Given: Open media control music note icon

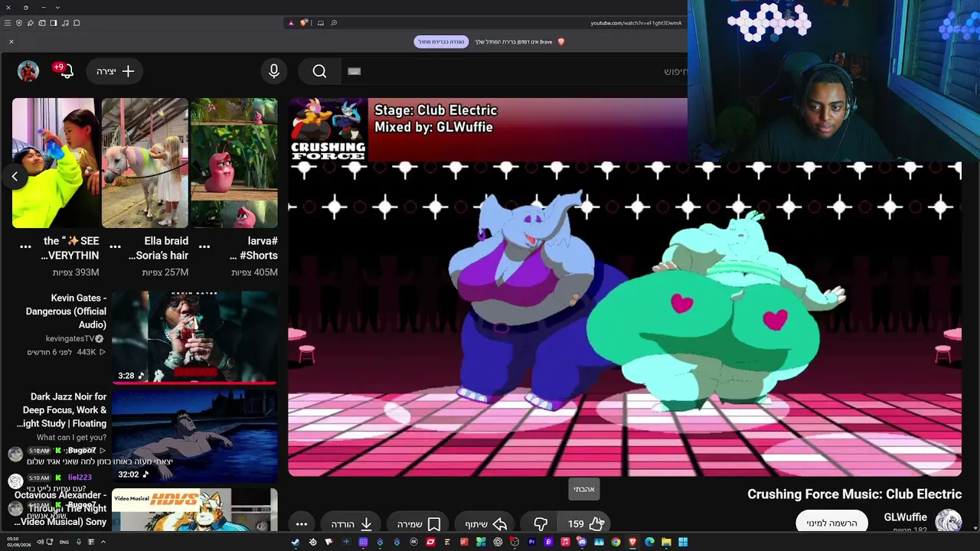Looking at the screenshot, I should click(65, 23).
